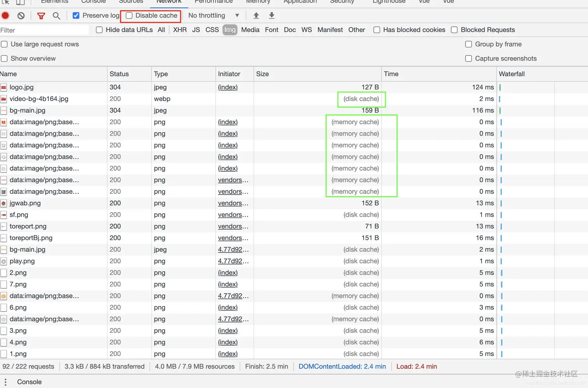588x388 pixels.
Task: Switch to the Performance tab
Action: (213, 2)
